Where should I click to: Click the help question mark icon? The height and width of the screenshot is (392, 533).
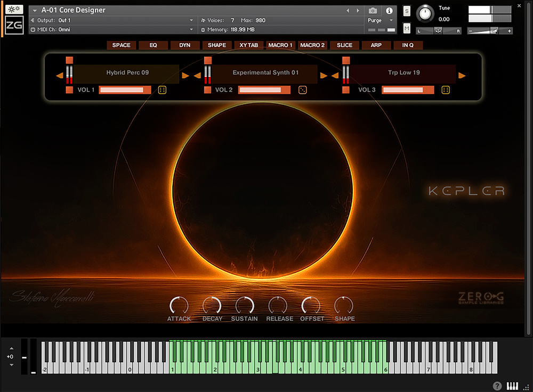coord(497,386)
